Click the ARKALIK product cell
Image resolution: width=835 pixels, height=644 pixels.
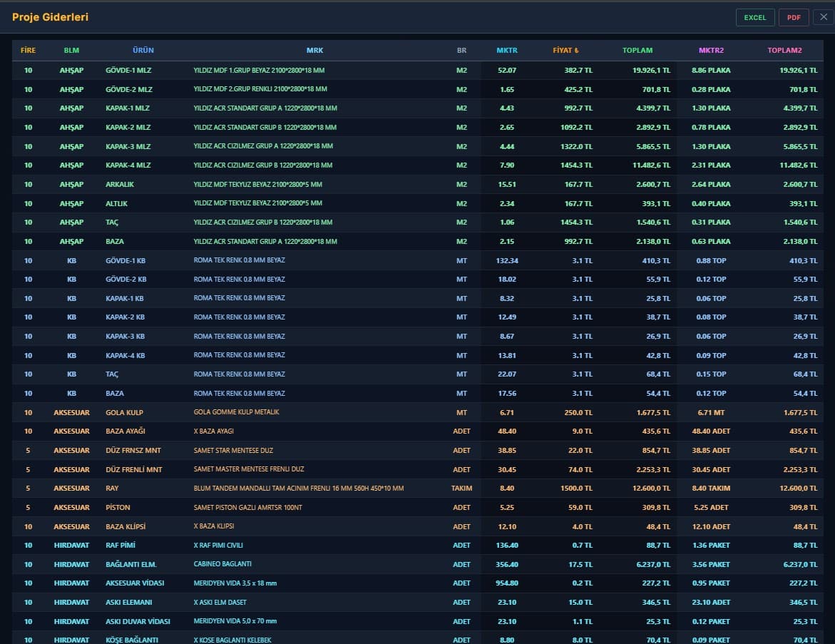tap(120, 184)
